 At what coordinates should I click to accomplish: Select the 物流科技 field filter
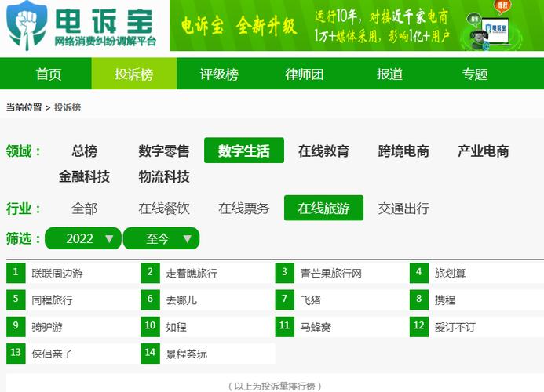[164, 176]
